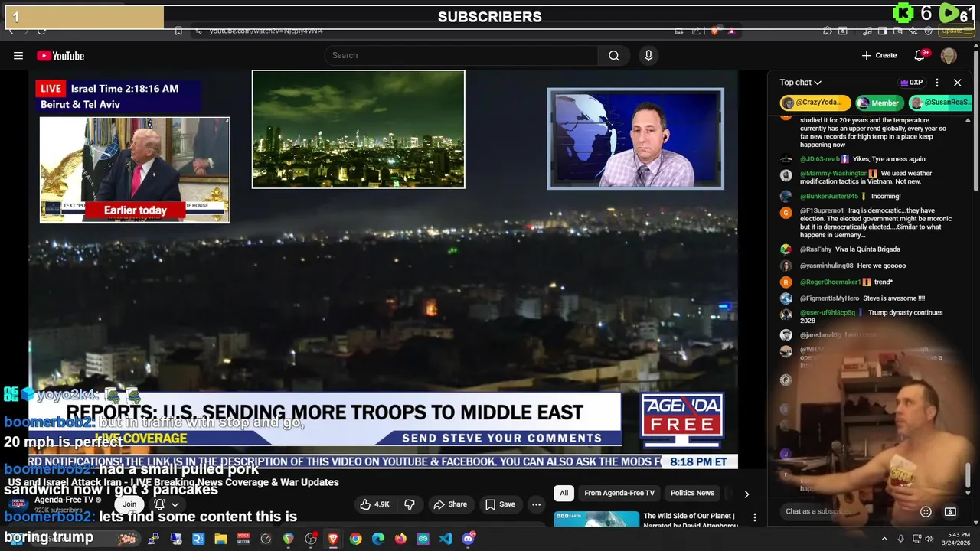980x551 pixels.
Task: Open Brave Rewards triangle icon
Action: (731, 31)
